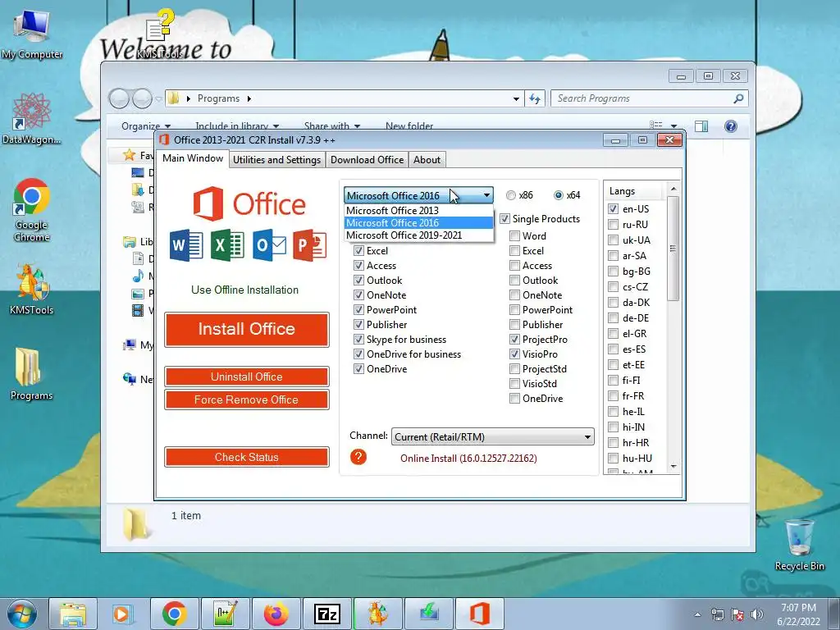The image size is (840, 630).
Task: Open Action Center flag in system tray
Action: coord(737,614)
